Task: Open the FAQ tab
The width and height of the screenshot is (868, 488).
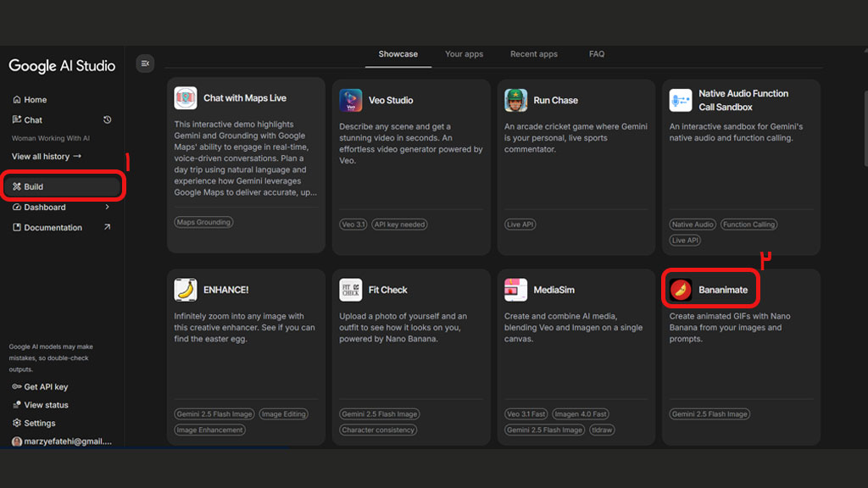Action: [597, 54]
